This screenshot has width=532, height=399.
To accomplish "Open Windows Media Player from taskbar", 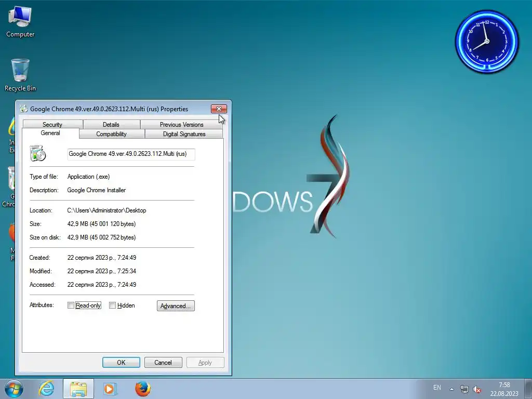I will (110, 389).
